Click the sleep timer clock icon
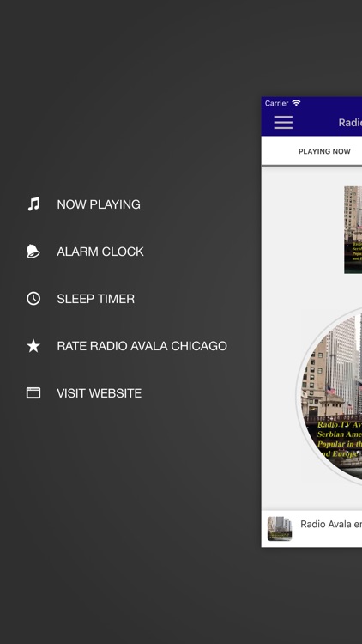Viewport: 362px width, 644px height. pos(33,299)
